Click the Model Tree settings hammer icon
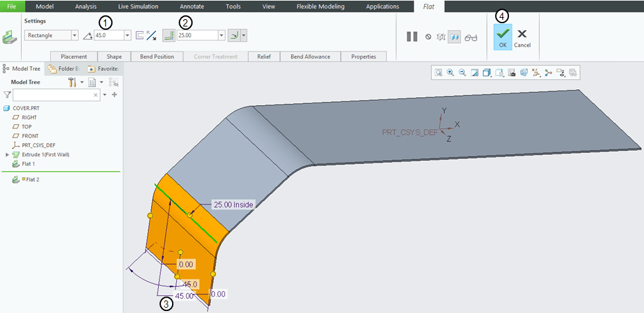Image resolution: width=644 pixels, height=313 pixels. tap(73, 83)
